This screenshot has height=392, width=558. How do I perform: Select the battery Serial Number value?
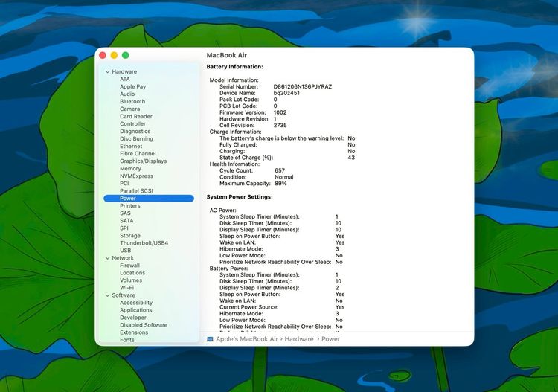(x=302, y=86)
